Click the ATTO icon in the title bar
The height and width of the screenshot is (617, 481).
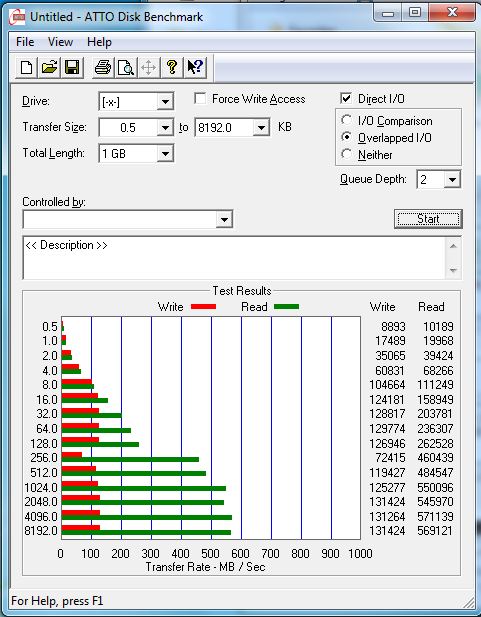click(18, 17)
